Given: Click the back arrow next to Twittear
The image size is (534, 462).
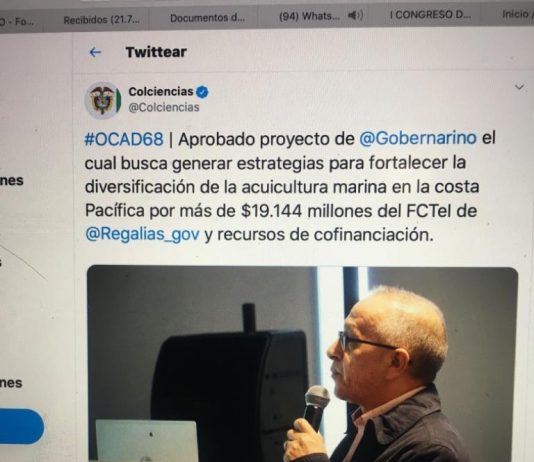Looking at the screenshot, I should click(x=95, y=52).
